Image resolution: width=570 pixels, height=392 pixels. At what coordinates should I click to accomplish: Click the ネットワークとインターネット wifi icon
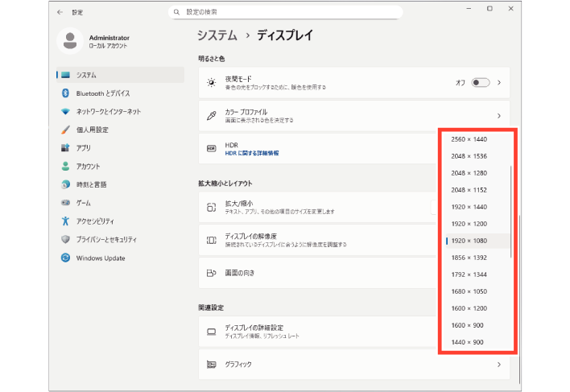coord(66,111)
